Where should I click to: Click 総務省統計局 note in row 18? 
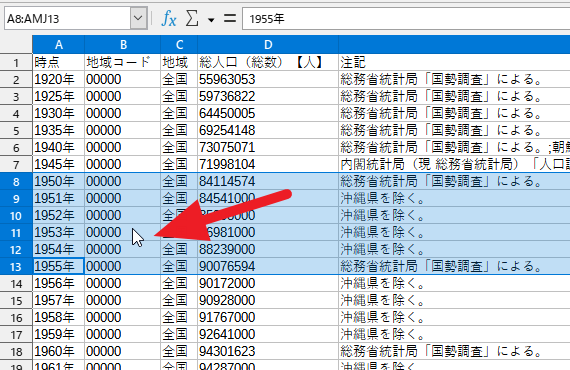(454, 351)
